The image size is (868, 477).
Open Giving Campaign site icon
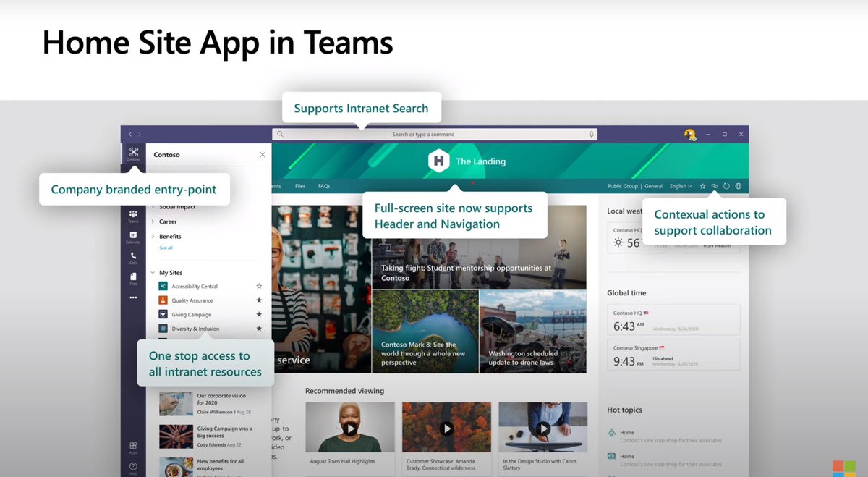(163, 315)
